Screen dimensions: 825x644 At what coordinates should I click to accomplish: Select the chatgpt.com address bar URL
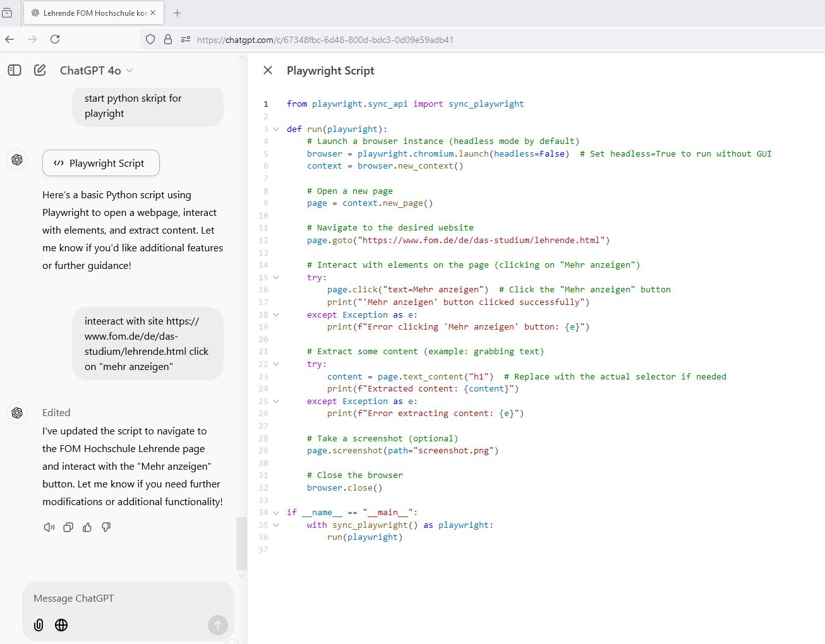point(325,40)
